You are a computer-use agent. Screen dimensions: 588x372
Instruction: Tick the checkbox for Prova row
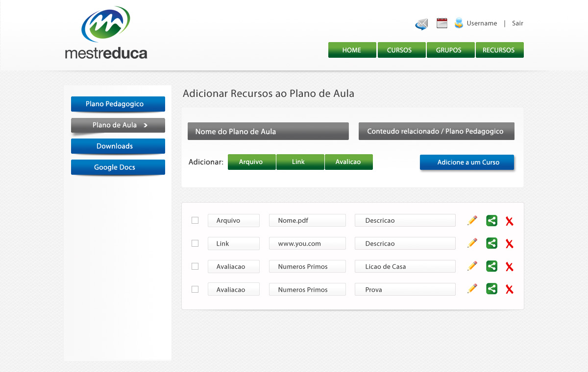(x=195, y=289)
